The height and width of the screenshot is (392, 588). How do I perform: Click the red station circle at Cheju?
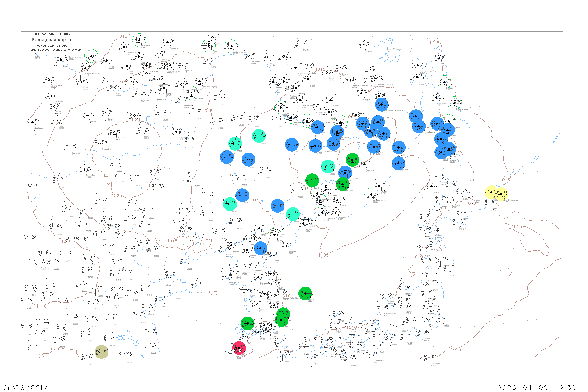coord(239,348)
